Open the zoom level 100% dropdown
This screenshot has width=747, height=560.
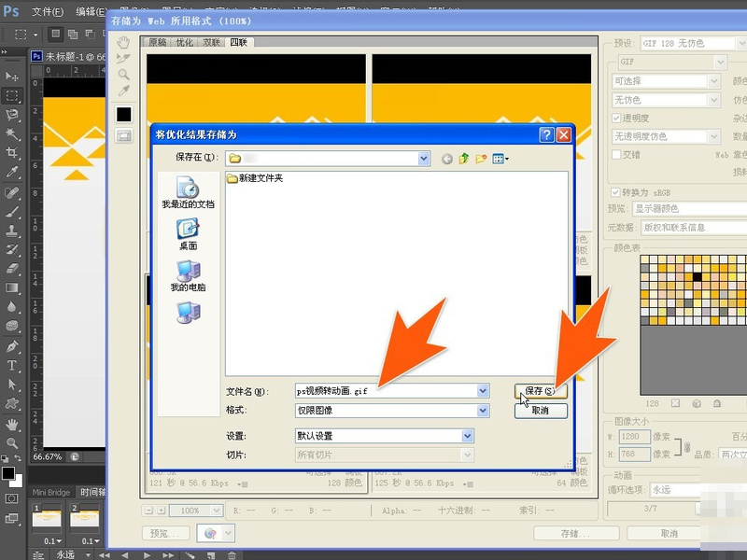(216, 511)
